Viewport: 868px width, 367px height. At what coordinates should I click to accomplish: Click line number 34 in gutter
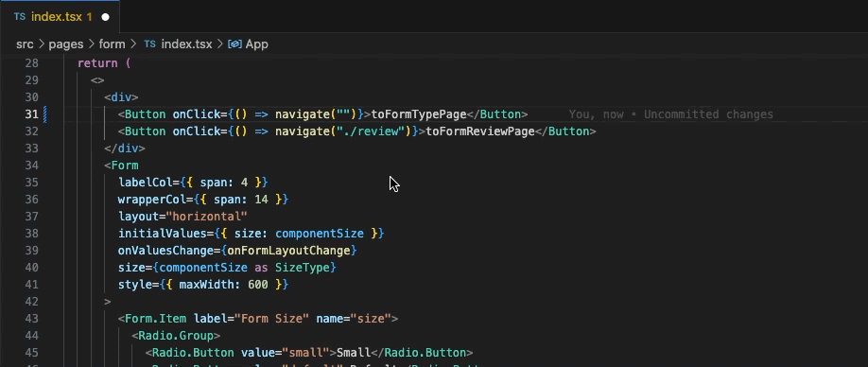(32, 166)
